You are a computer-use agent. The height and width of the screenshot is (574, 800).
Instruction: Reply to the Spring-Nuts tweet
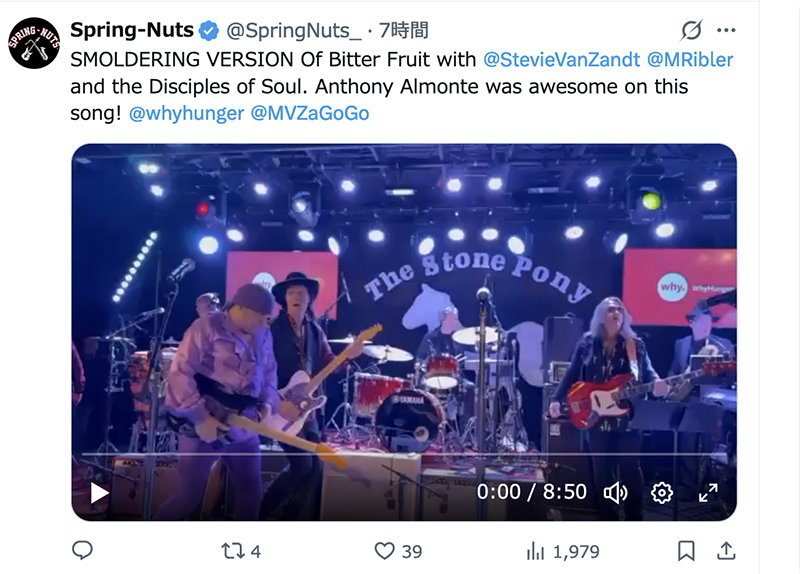point(83,551)
